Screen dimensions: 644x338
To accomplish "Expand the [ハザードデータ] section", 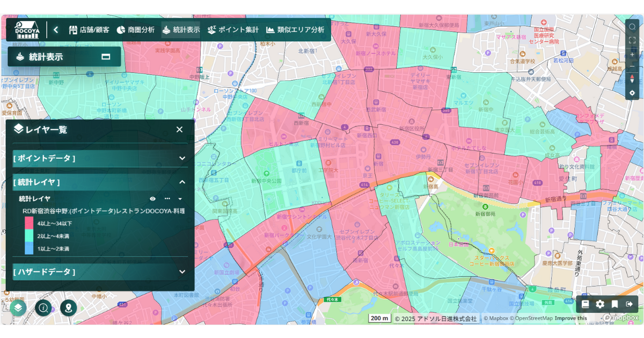I will pos(182,272).
